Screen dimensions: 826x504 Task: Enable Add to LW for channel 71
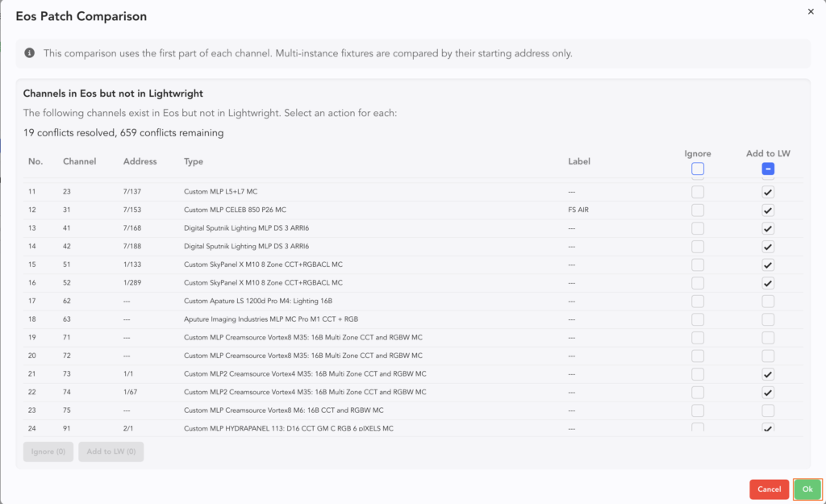point(768,337)
